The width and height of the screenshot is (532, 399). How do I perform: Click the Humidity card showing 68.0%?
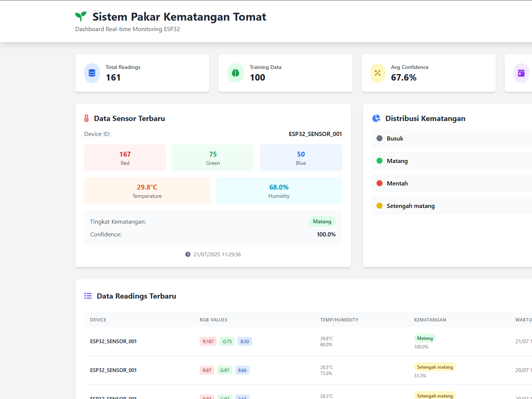click(x=279, y=191)
